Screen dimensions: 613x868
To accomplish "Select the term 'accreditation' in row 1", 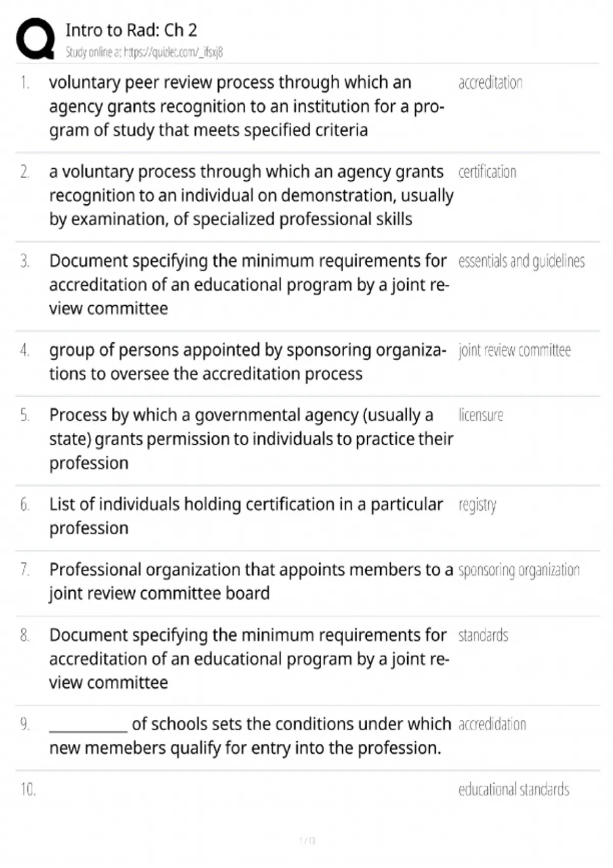I will pos(490,83).
